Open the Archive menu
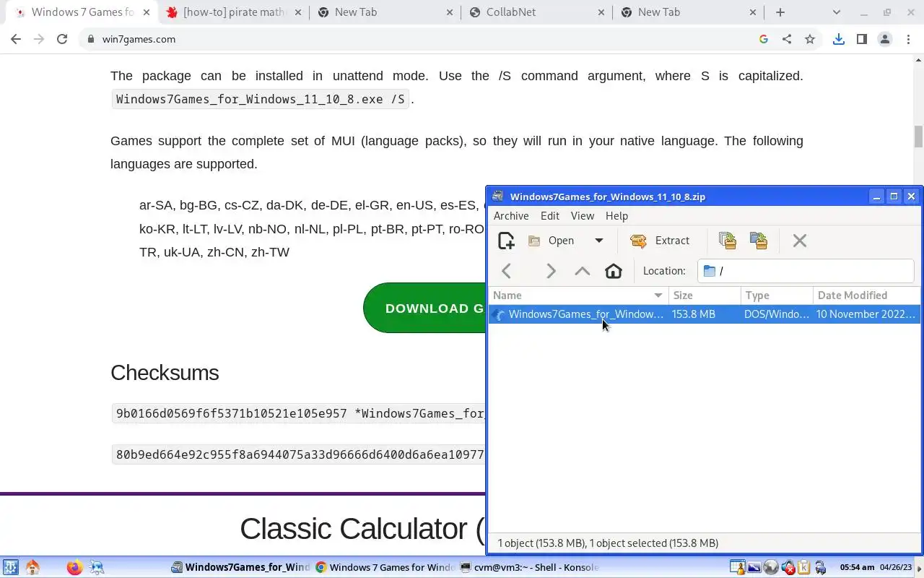The height and width of the screenshot is (578, 924). (x=511, y=216)
